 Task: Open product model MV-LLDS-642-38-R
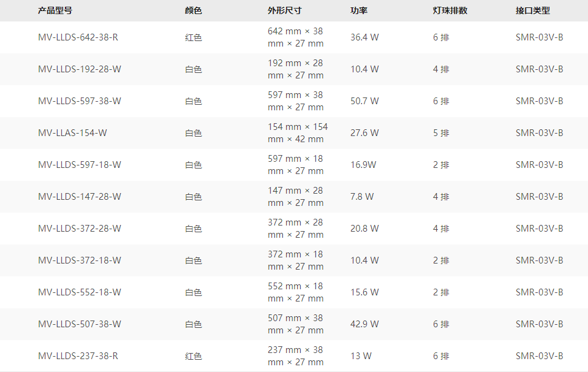pos(78,37)
